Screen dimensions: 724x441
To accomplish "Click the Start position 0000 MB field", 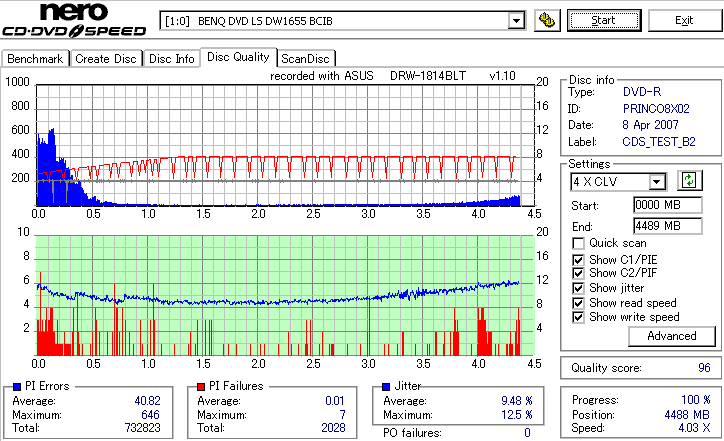I will point(668,205).
